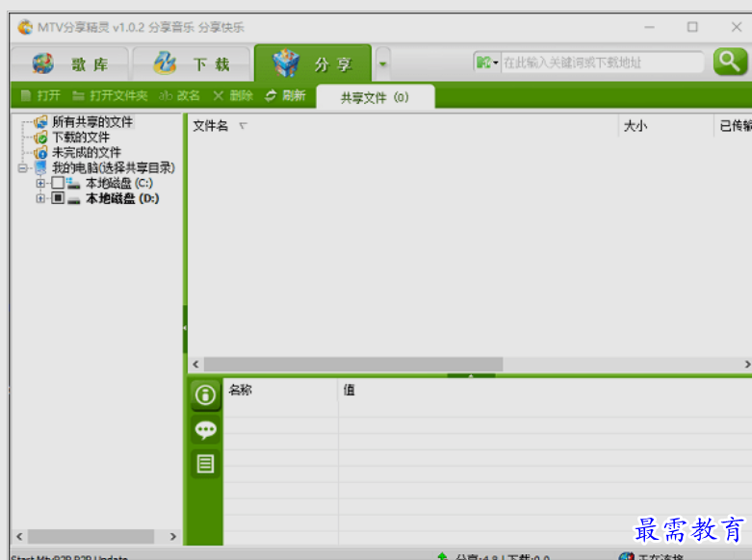Open dropdown arrow beside the 分享 tab
This screenshot has width=752, height=560.
382,64
